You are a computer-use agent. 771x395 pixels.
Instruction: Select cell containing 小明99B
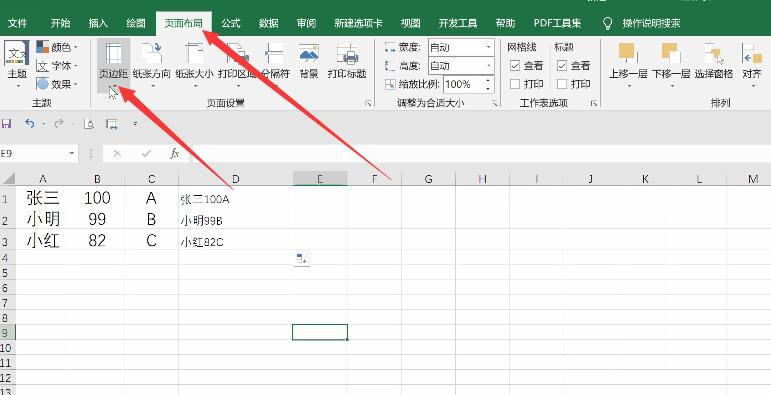[236, 220]
